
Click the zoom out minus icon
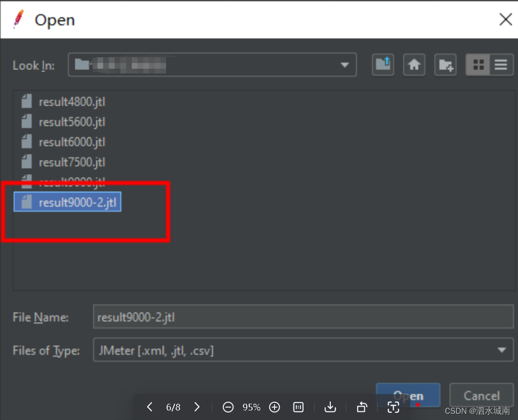coord(228,407)
